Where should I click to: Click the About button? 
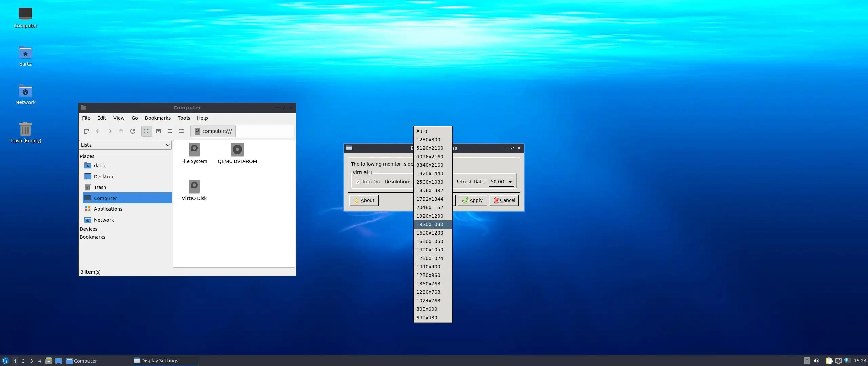[364, 200]
